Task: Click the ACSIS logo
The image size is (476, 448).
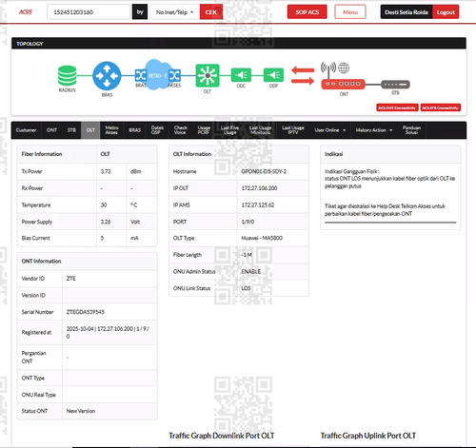Action: 26,12
